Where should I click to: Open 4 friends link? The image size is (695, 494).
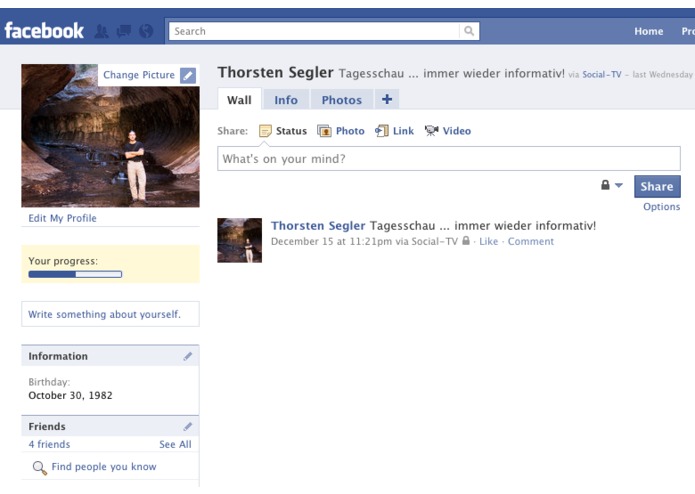[x=49, y=444]
